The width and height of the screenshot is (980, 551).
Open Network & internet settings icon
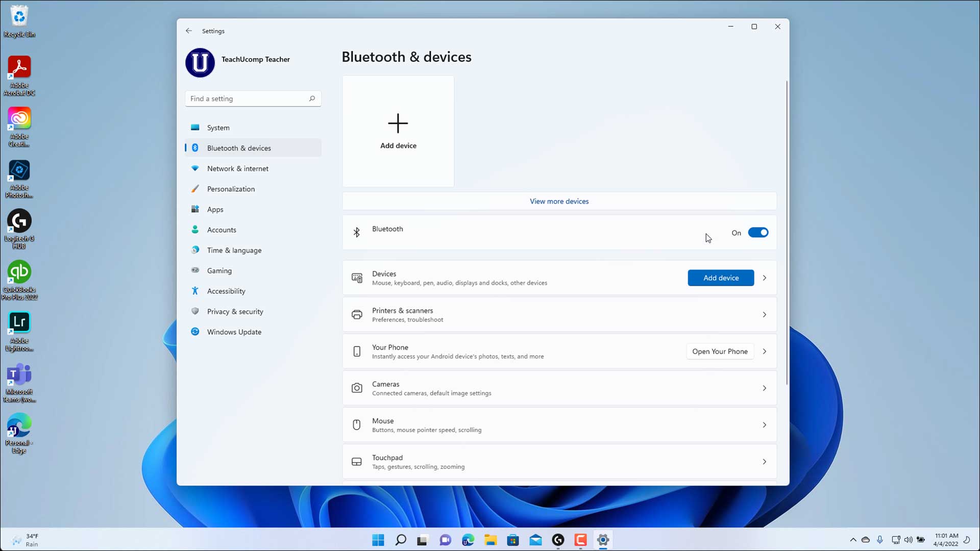195,168
